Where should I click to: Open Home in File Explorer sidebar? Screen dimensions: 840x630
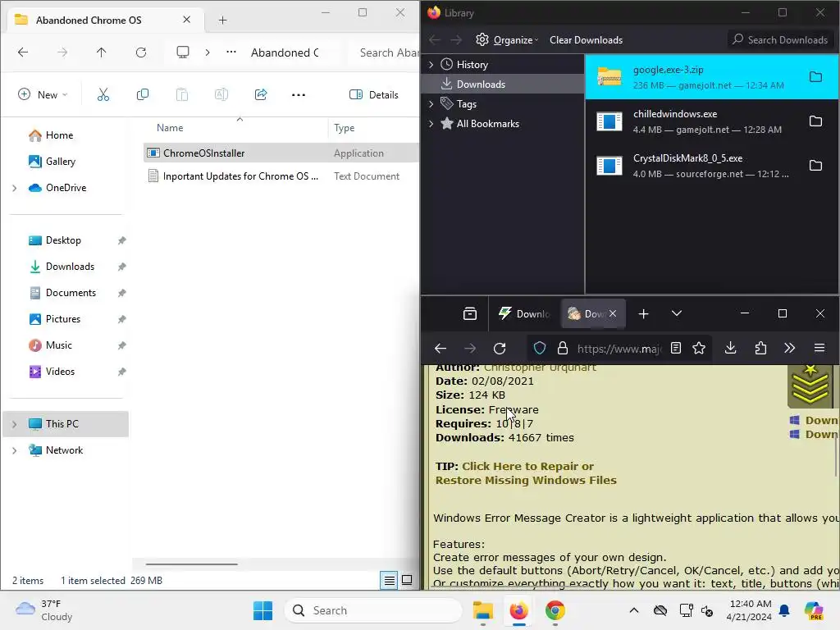(59, 135)
